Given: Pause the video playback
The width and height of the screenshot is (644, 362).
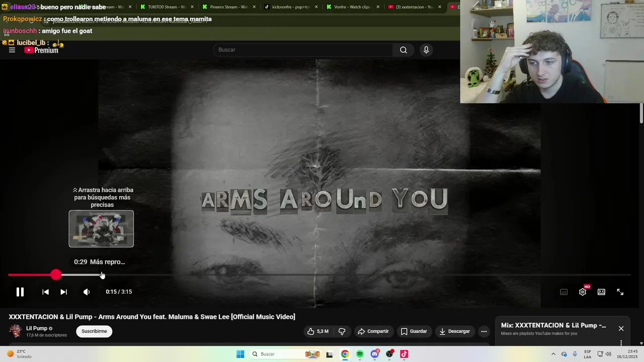Looking at the screenshot, I should (20, 292).
